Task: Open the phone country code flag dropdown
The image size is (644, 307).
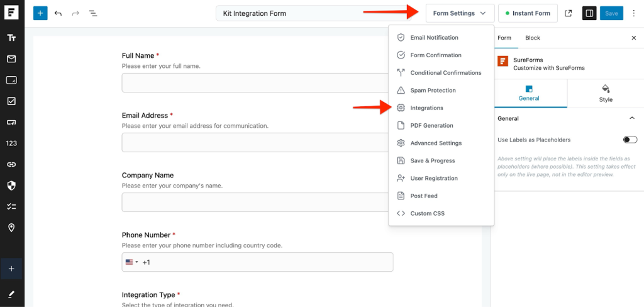Action: click(131, 262)
